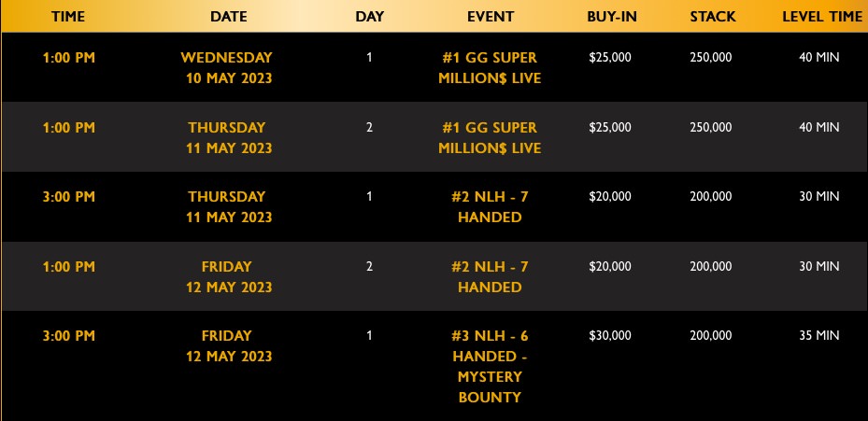Click Wednesday 10 May 2023 date
Image resolution: width=868 pixels, height=421 pixels.
[x=228, y=67]
